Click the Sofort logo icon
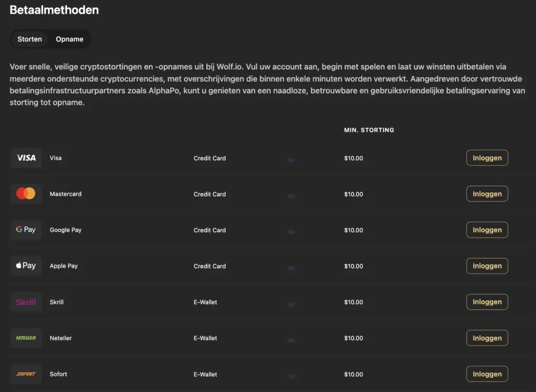The width and height of the screenshot is (536, 392). (26, 374)
